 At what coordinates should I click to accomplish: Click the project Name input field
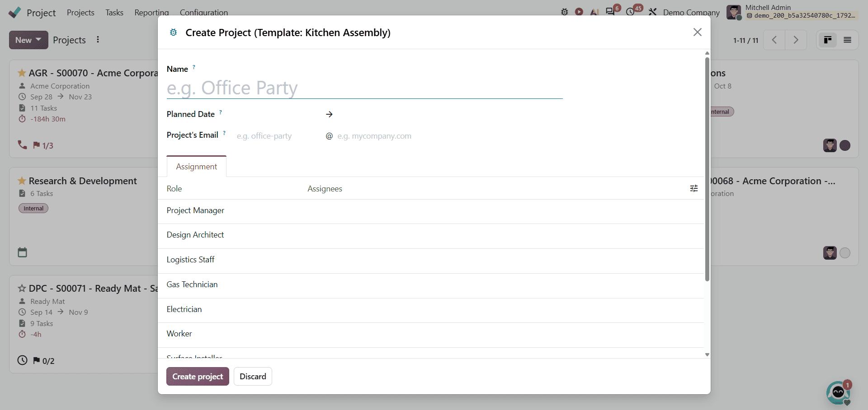[365, 88]
